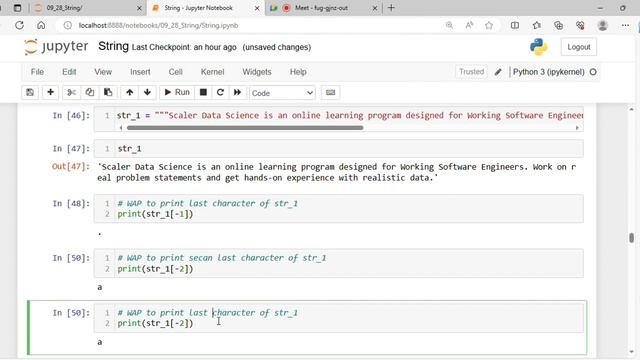Open the Cell menu
The height and width of the screenshot is (360, 640).
(176, 72)
